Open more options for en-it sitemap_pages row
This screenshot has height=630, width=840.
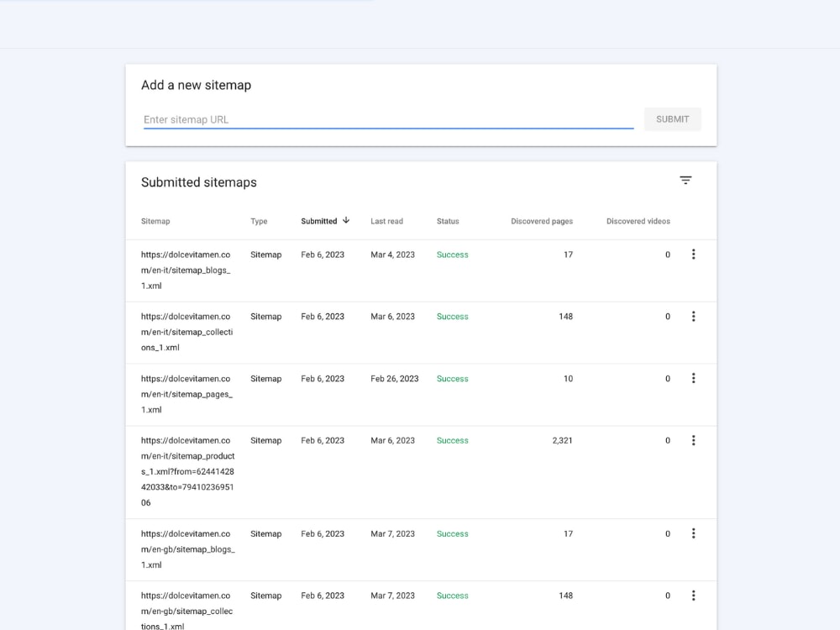[693, 378]
